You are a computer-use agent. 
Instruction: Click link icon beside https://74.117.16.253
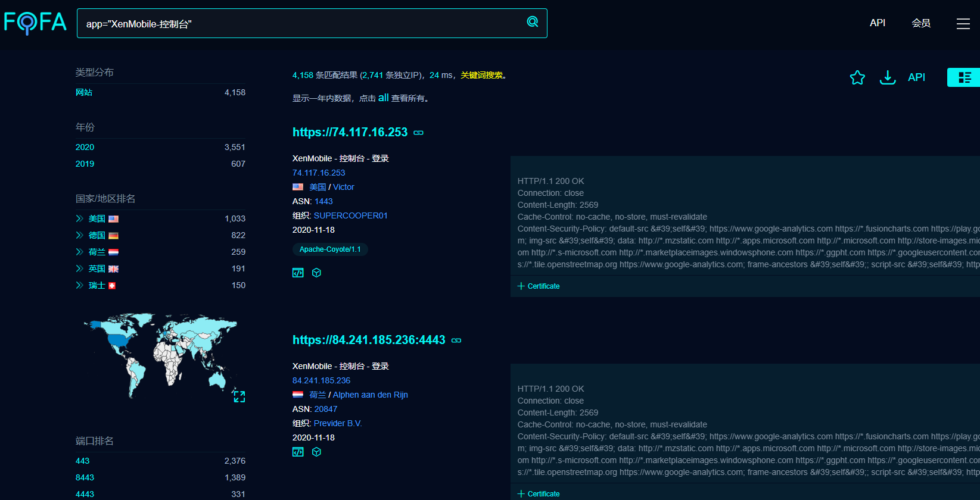click(x=419, y=133)
